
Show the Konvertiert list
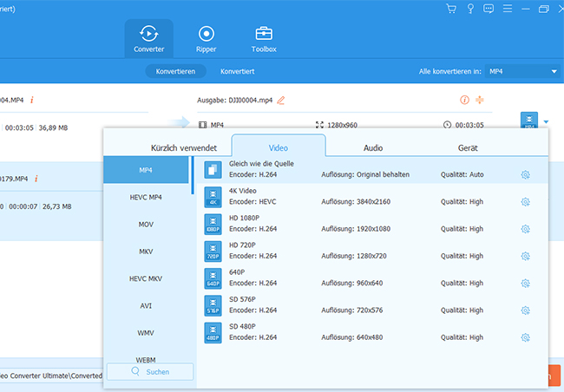tap(237, 71)
